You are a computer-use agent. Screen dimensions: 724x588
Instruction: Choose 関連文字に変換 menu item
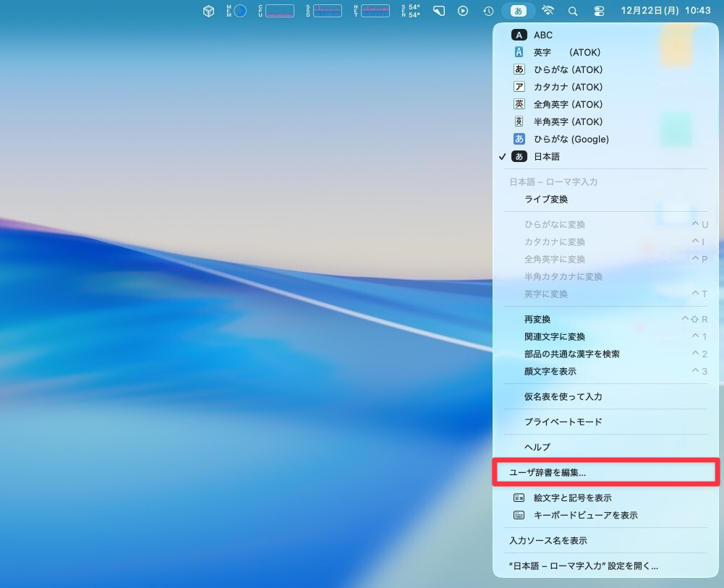[x=606, y=337]
